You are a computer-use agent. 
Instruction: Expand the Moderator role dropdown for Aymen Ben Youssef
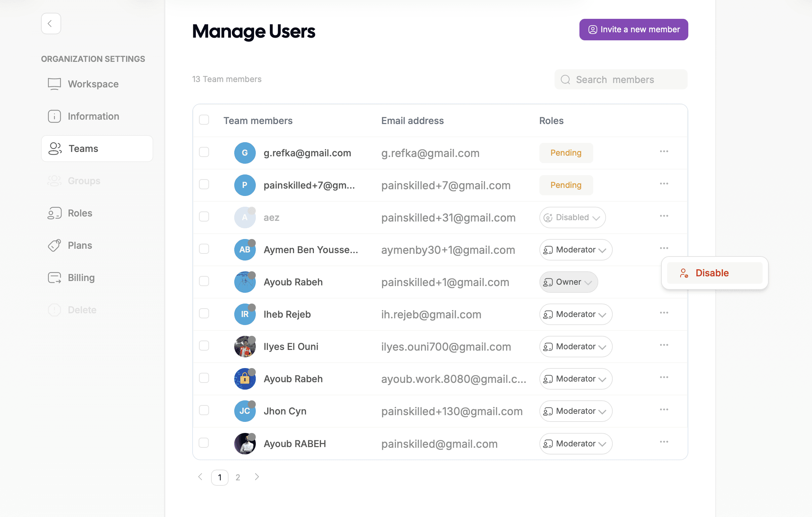click(575, 249)
